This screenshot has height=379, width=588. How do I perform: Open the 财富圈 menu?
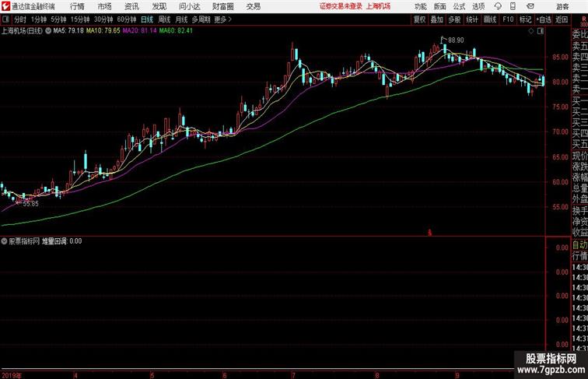222,6
